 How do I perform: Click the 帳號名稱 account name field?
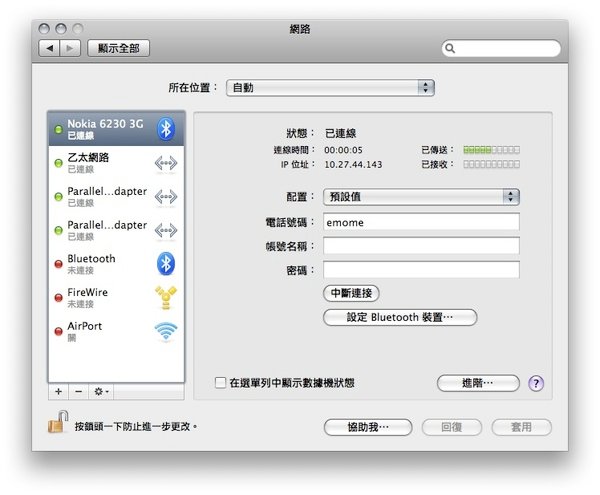pyautogui.click(x=421, y=246)
